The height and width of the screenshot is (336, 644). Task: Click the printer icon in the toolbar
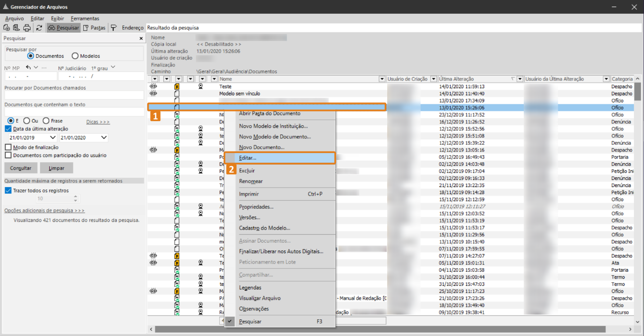[27, 28]
